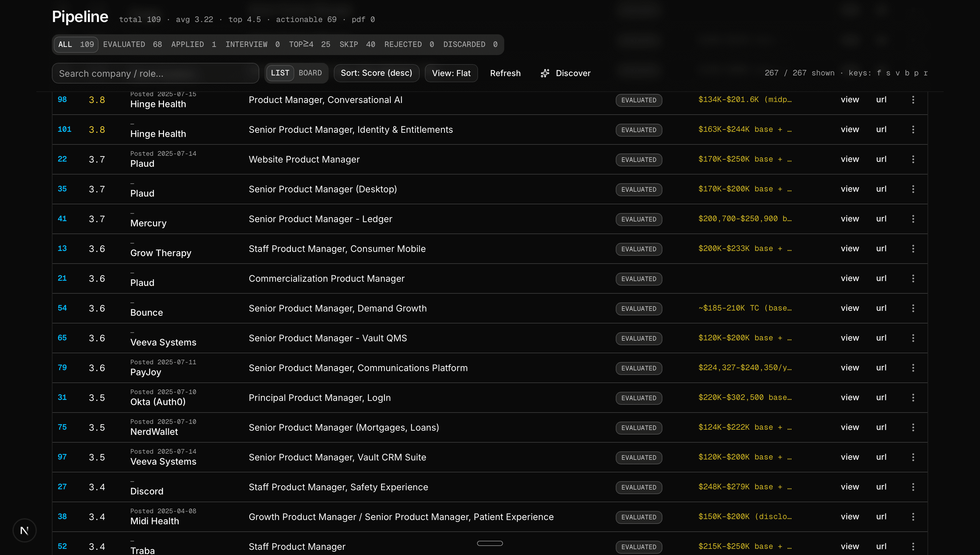Switch to BOARD view
The height and width of the screenshot is (555, 980).
310,73
